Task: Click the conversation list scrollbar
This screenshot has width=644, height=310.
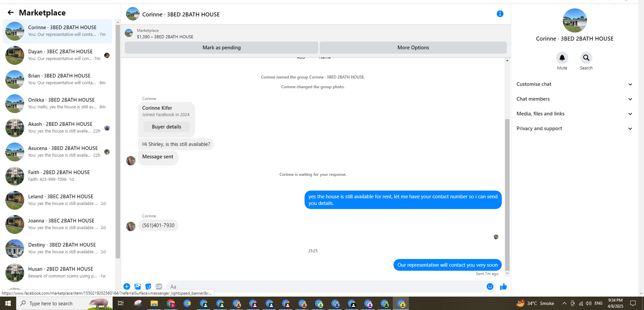Action: pyautogui.click(x=118, y=141)
